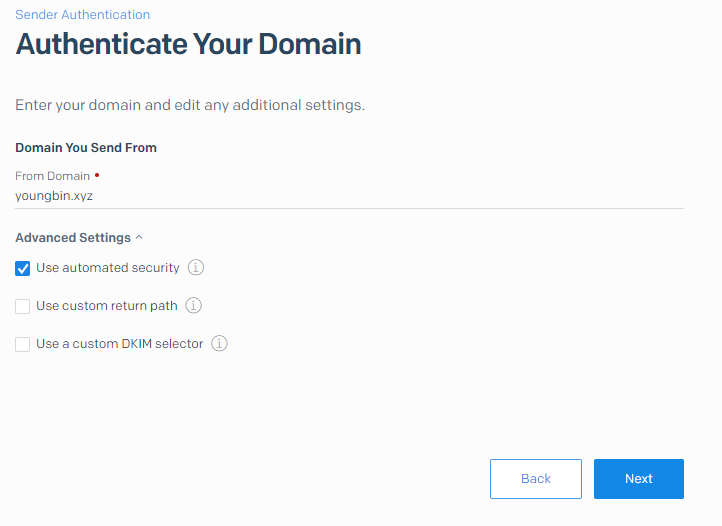The width and height of the screenshot is (722, 526).
Task: Go to Sender Authentication breadcrumb link
Action: click(83, 15)
